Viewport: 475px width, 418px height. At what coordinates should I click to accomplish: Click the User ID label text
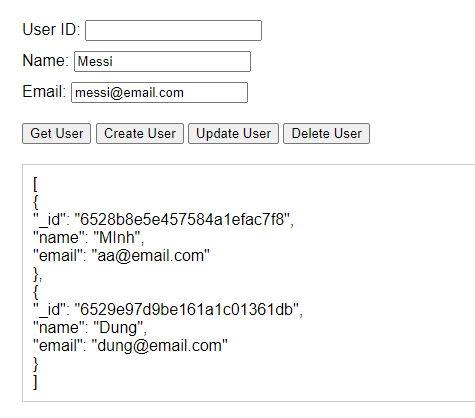[x=51, y=29]
